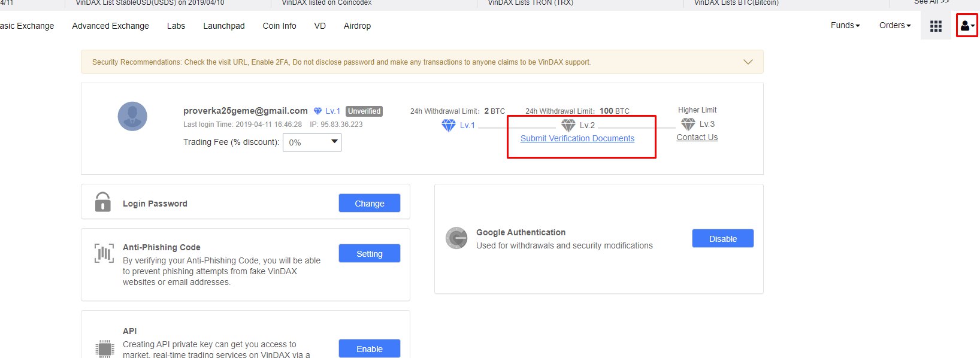The image size is (980, 358).
Task: Click the Google Authentication logo icon
Action: 456,238
